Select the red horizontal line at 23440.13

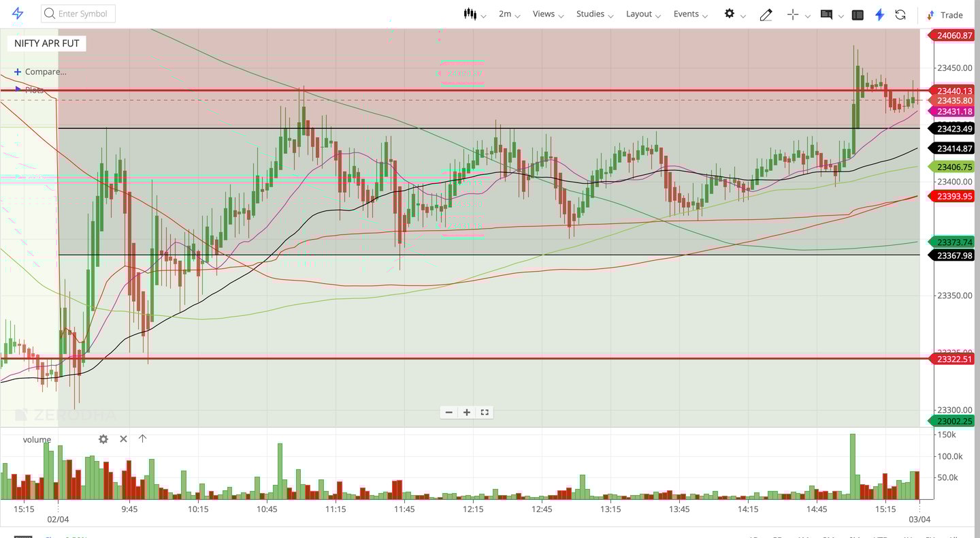463,90
